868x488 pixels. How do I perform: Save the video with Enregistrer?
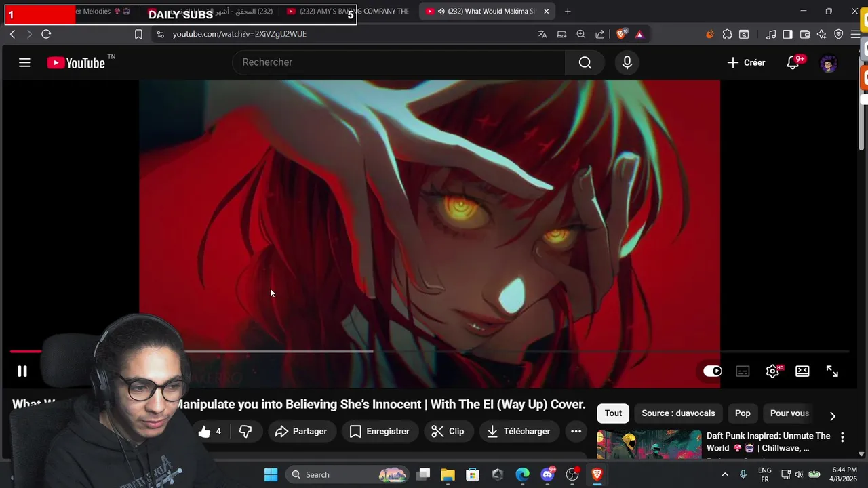[x=379, y=431]
